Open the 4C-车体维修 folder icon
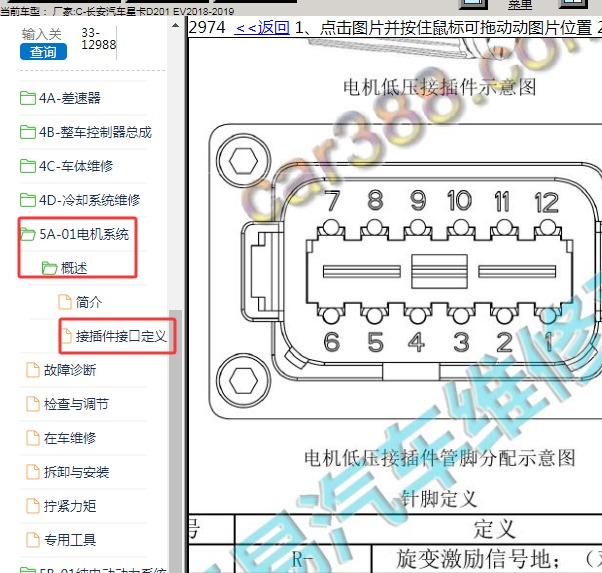Image resolution: width=602 pixels, height=573 pixels. pos(28,166)
